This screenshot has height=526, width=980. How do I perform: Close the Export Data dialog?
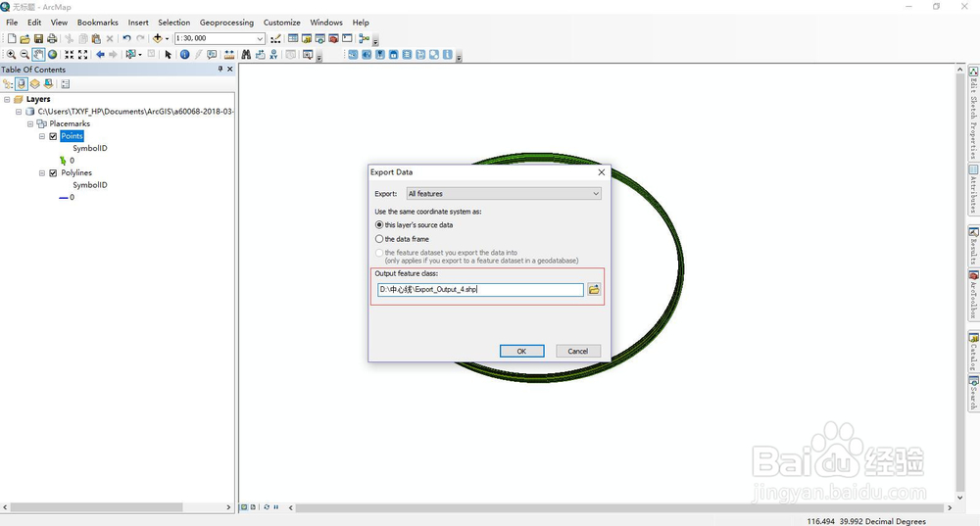602,172
